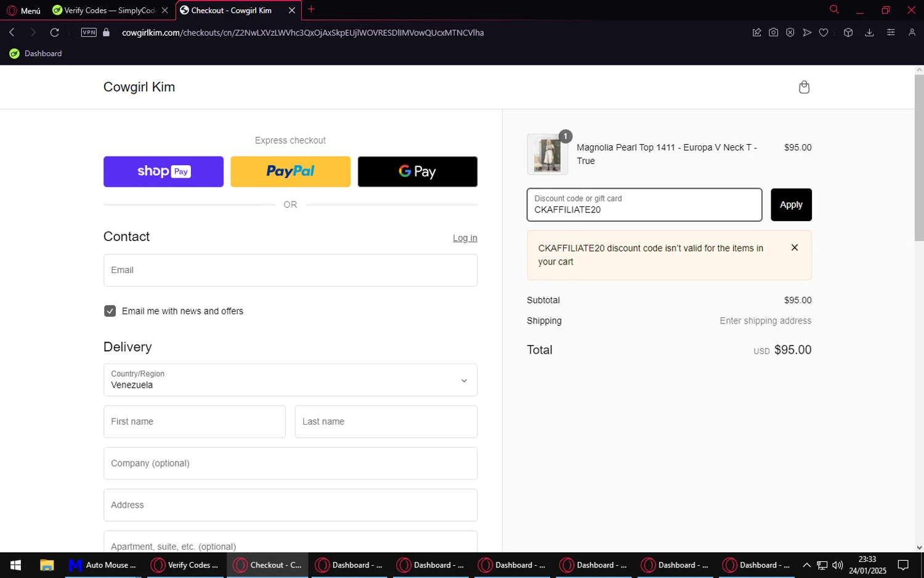
Task: Open the network tray icon
Action: [x=822, y=565]
